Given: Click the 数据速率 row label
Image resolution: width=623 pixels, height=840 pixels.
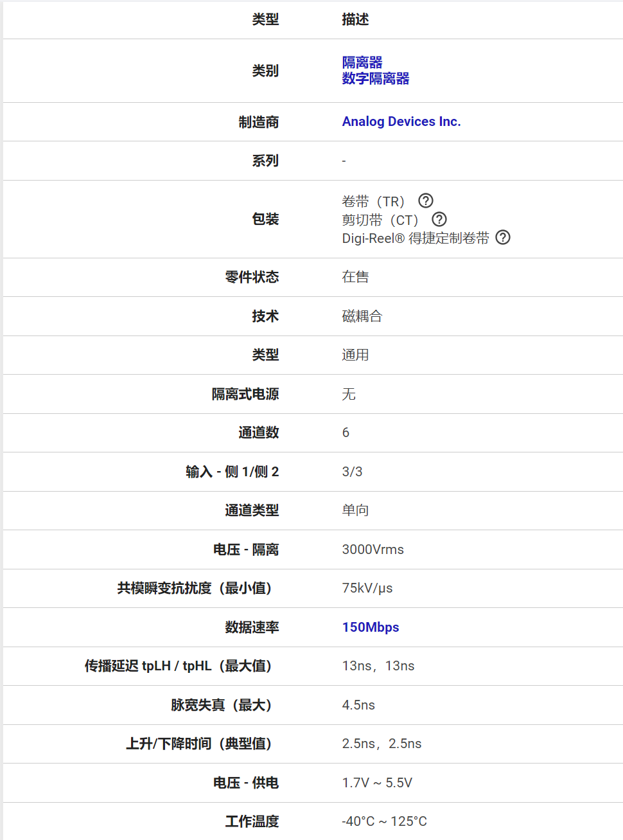Looking at the screenshot, I should [x=252, y=627].
